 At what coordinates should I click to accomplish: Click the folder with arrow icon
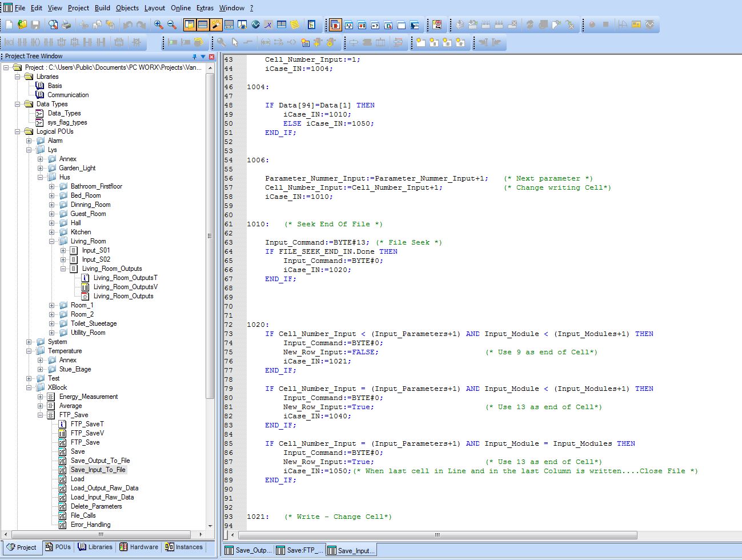(x=447, y=42)
